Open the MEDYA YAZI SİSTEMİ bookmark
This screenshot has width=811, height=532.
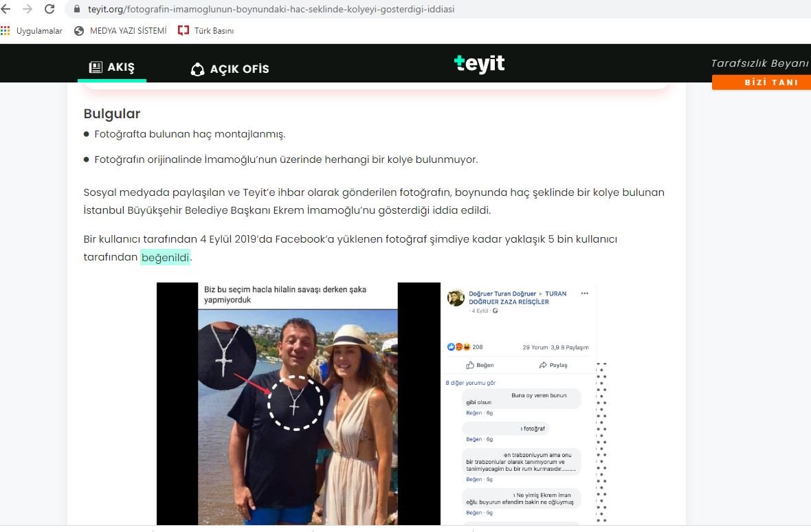[x=120, y=31]
